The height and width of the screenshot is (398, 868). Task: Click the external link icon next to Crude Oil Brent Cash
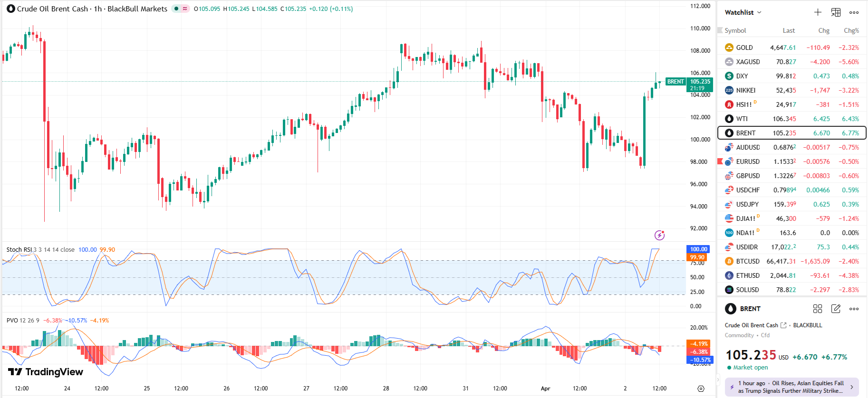[783, 325]
